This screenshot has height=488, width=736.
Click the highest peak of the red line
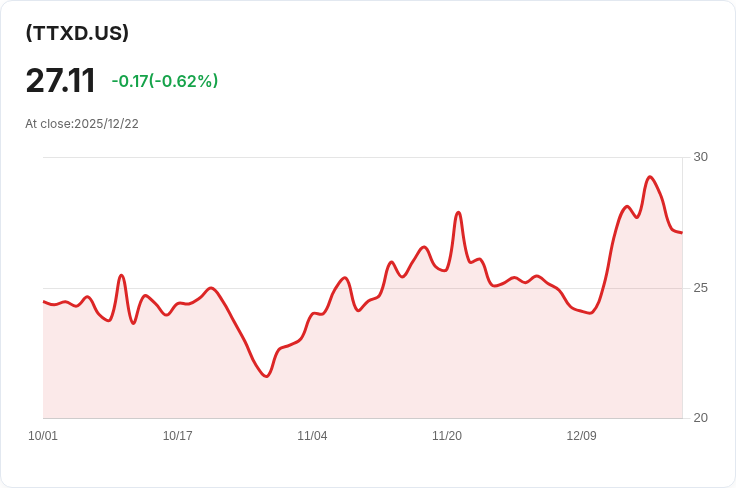point(650,177)
